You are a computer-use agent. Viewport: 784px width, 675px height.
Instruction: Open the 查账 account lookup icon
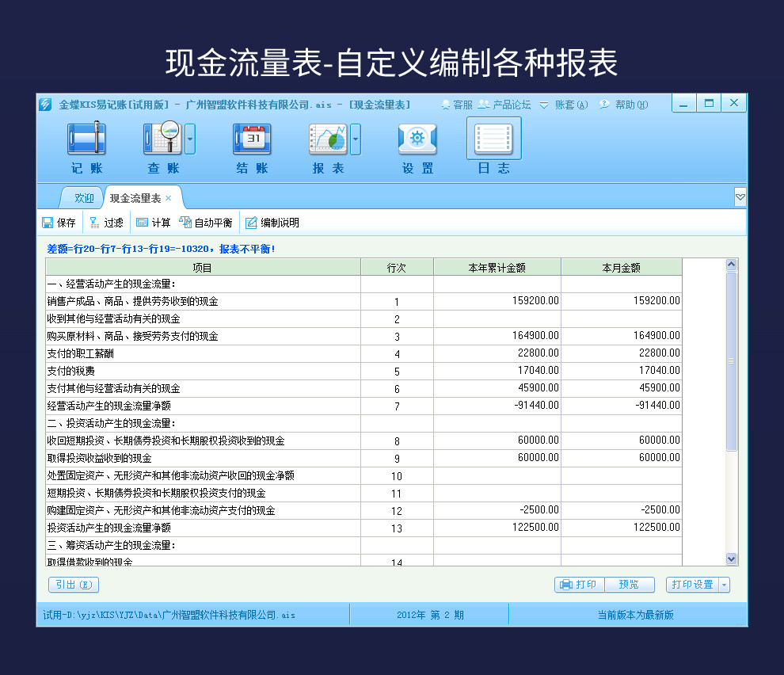pos(163,138)
